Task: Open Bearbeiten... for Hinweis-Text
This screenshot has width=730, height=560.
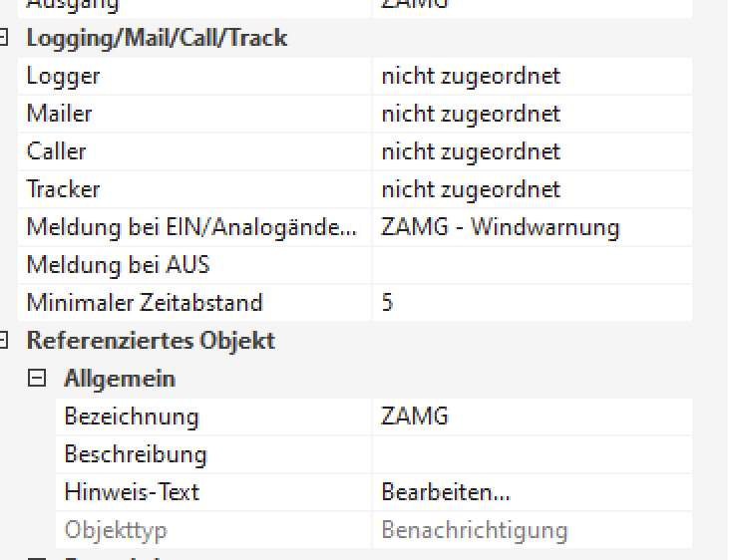Action: tap(446, 492)
